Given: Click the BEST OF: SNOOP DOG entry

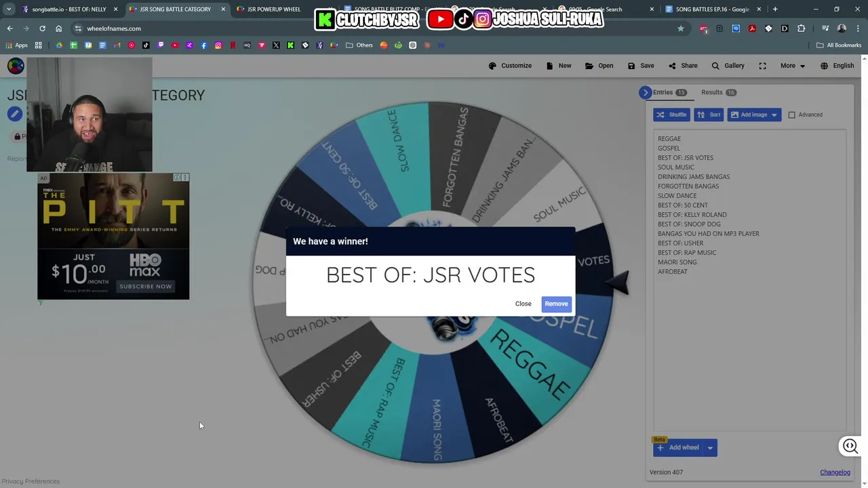Looking at the screenshot, I should point(689,224).
